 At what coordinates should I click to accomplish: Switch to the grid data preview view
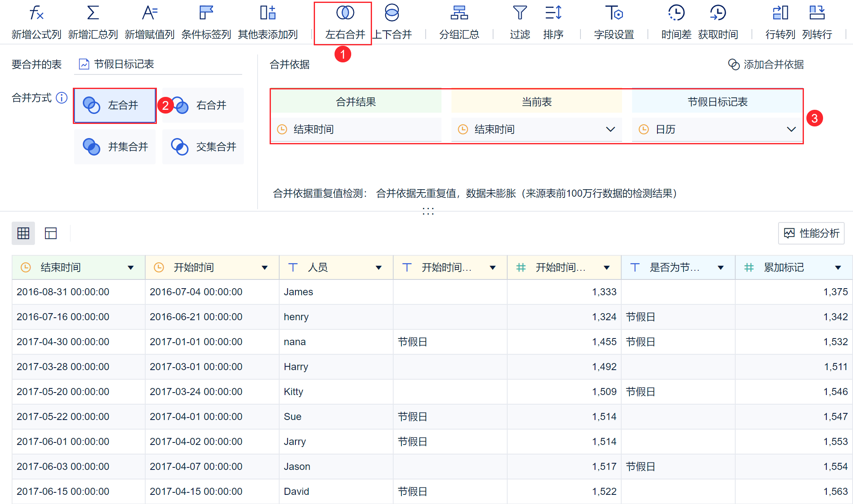click(x=23, y=233)
